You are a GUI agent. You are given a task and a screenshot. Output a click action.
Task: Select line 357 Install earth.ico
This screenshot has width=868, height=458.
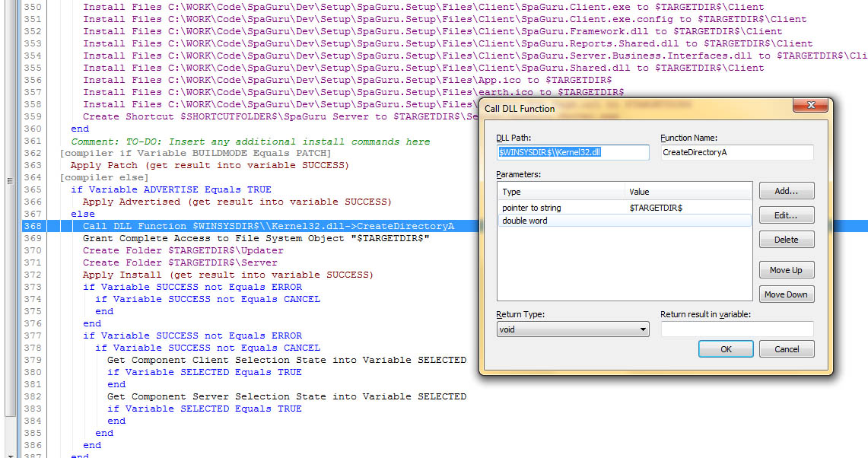point(353,92)
